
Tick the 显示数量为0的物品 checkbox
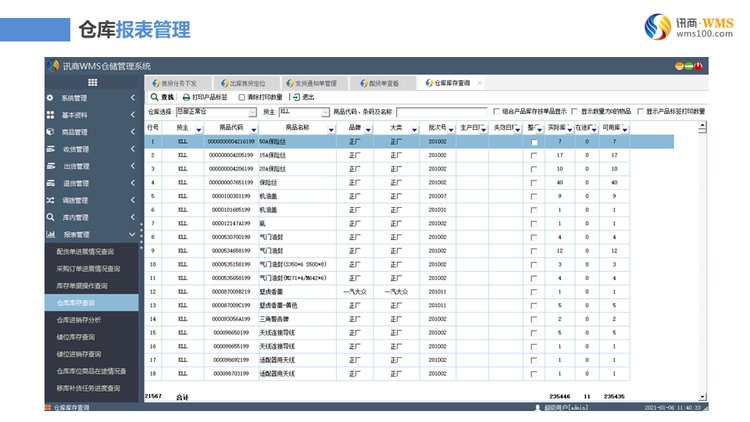coord(574,111)
